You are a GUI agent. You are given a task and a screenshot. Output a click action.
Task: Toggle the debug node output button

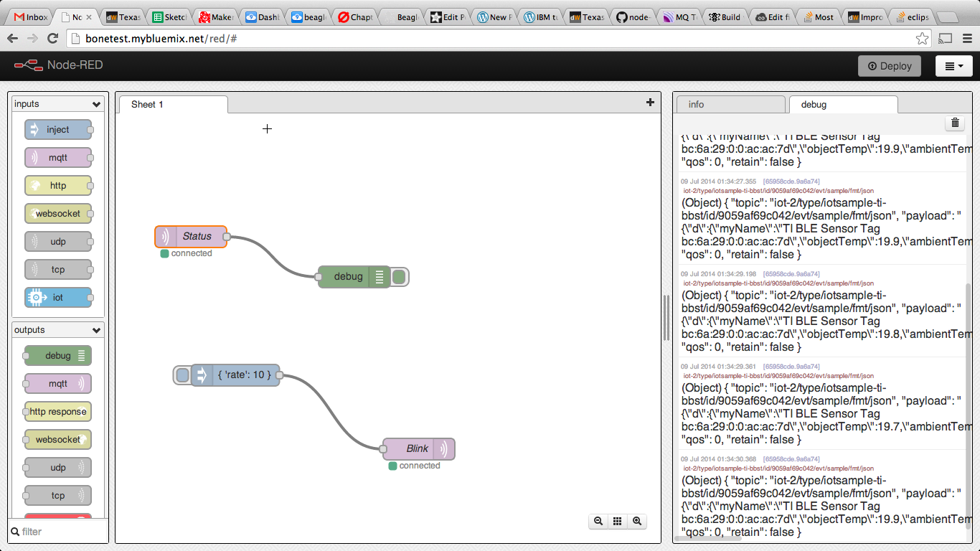(x=399, y=277)
